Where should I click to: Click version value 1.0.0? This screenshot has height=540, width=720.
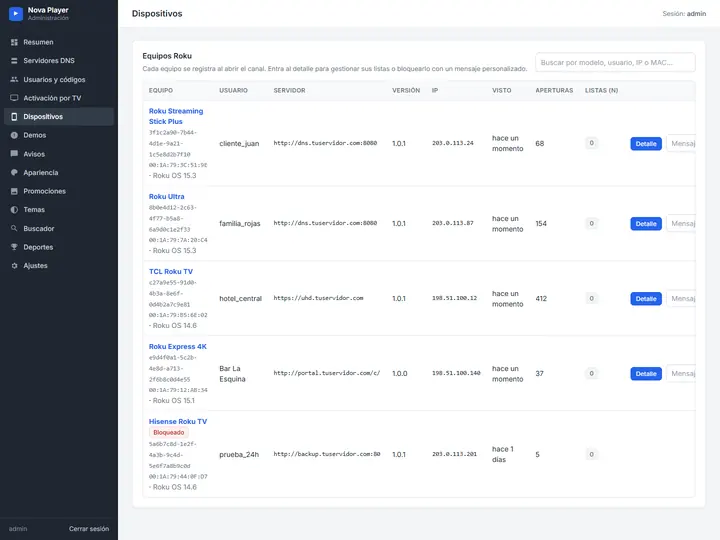(x=399, y=374)
